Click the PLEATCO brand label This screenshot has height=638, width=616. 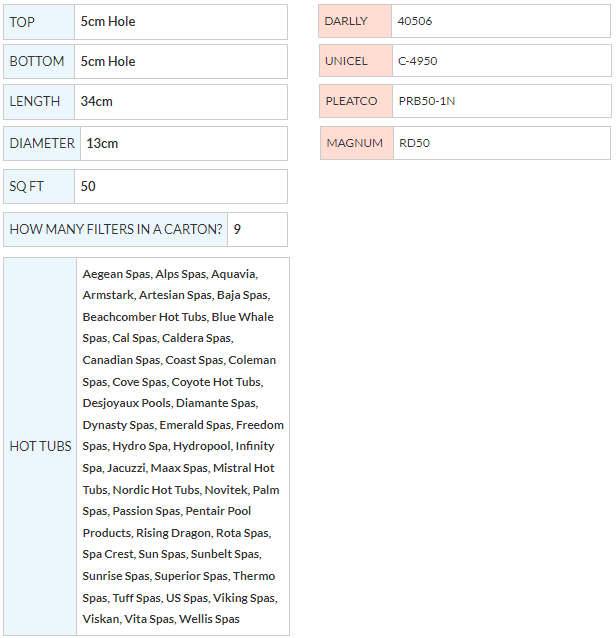[x=354, y=101]
